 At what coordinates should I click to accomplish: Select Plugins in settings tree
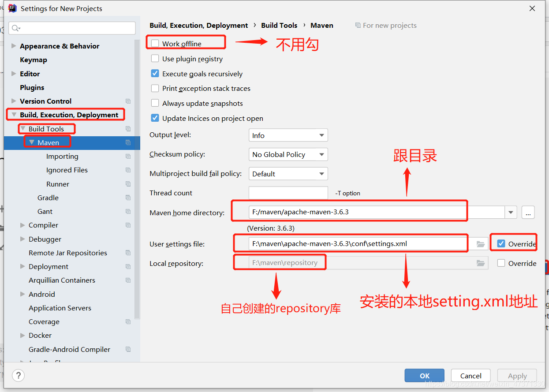point(32,87)
